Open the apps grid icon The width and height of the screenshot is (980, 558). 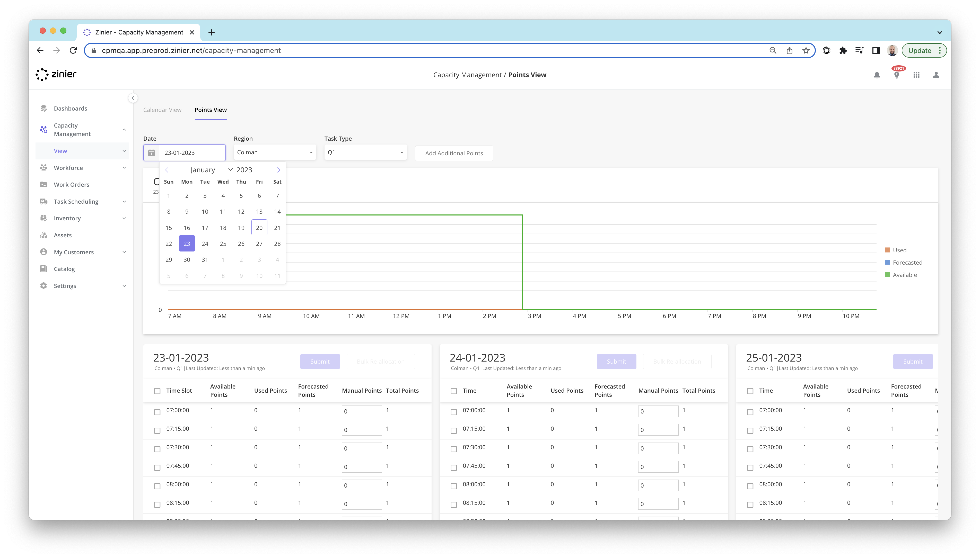coord(916,75)
